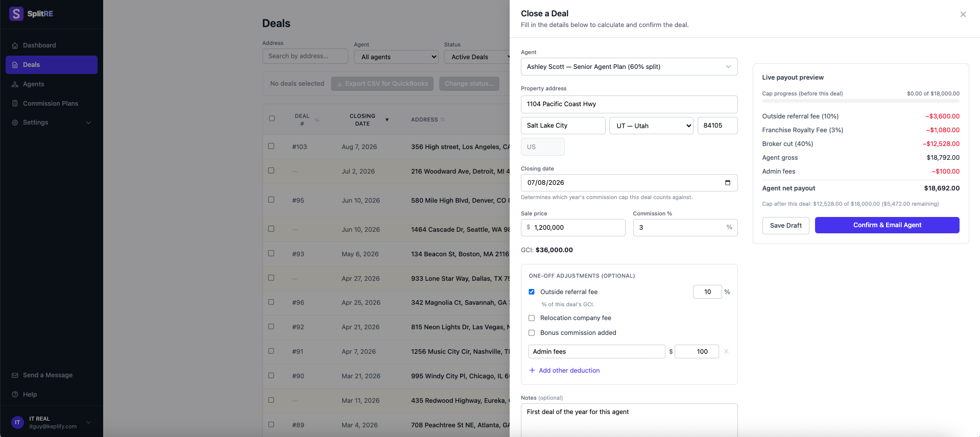
Task: Open Dashboard via its home icon
Action: point(15,45)
